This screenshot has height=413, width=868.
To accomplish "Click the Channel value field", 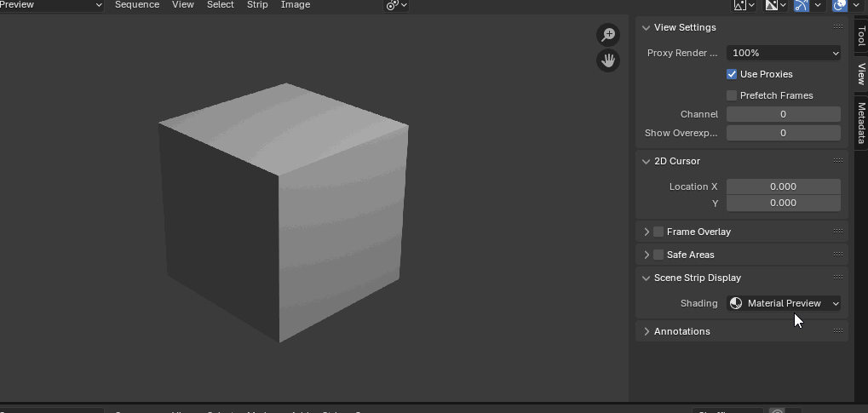I will pyautogui.click(x=784, y=114).
